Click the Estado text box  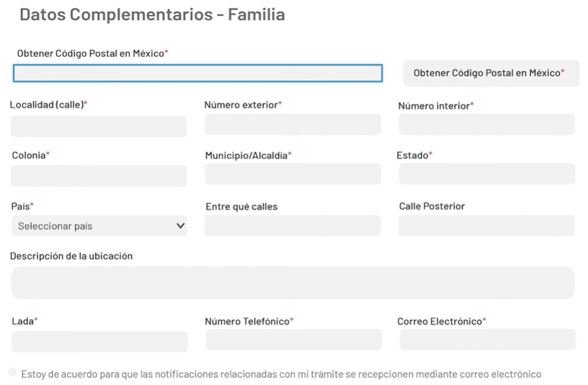click(486, 173)
